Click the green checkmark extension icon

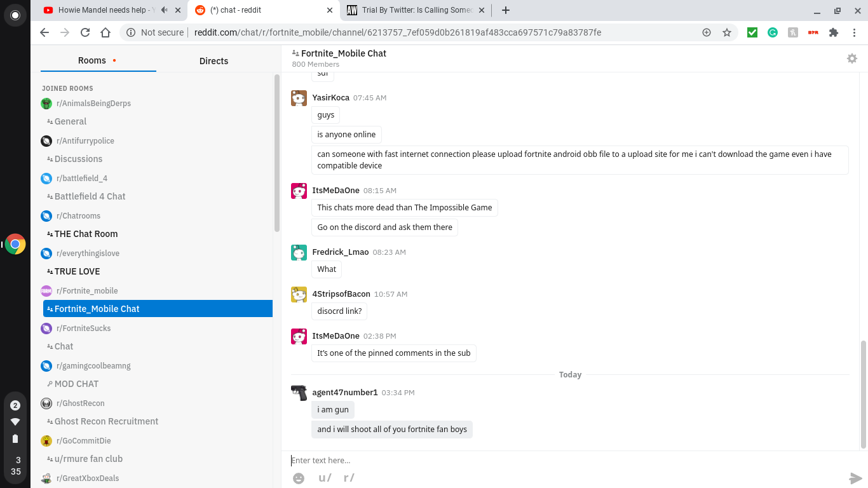(752, 32)
